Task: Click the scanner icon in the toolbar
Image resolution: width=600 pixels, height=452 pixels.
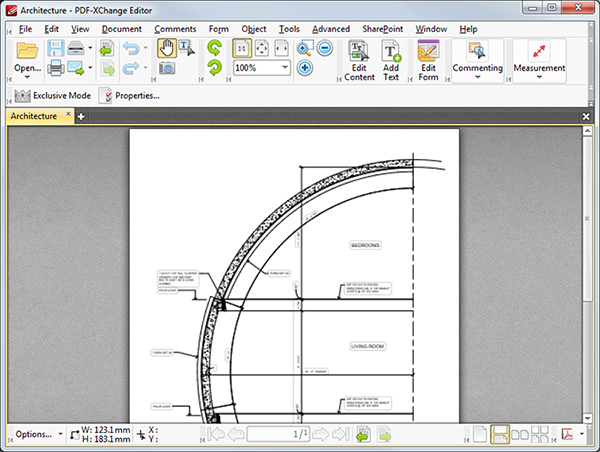Action: pos(76,48)
